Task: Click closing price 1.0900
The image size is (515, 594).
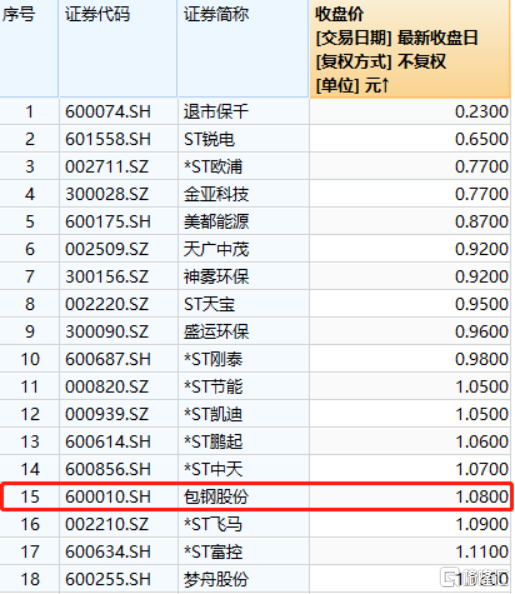Action: click(481, 524)
